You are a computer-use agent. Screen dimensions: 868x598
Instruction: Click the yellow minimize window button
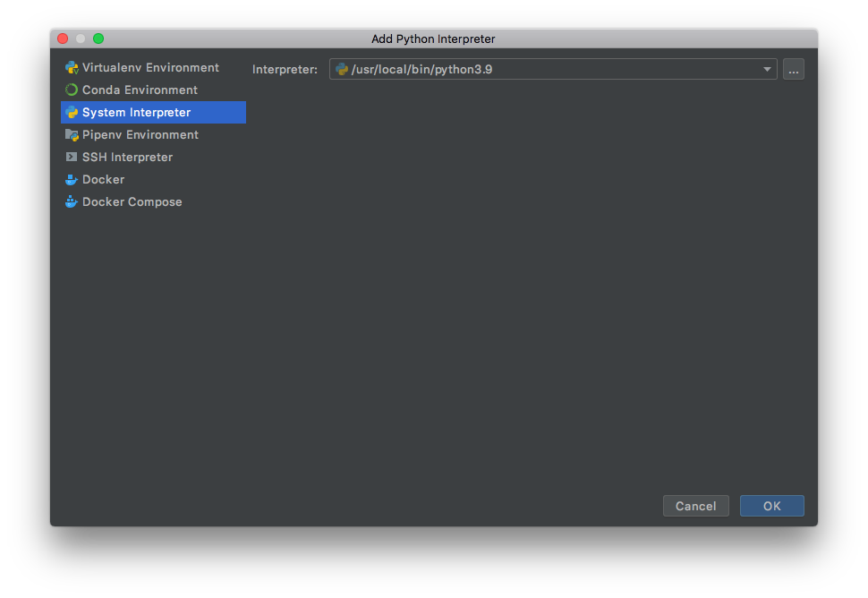[81, 38]
